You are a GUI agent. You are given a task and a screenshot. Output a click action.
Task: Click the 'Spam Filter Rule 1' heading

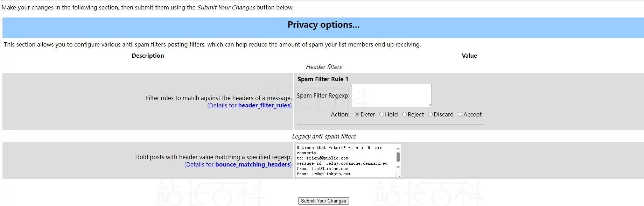tap(323, 79)
